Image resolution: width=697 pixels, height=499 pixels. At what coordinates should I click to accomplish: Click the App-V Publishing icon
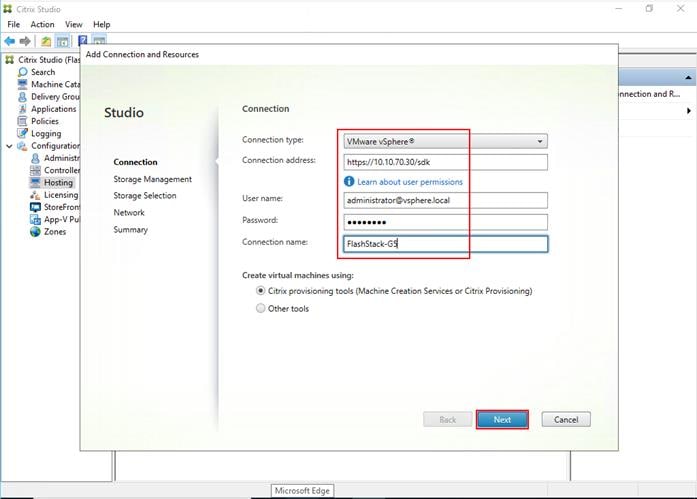pos(35,219)
